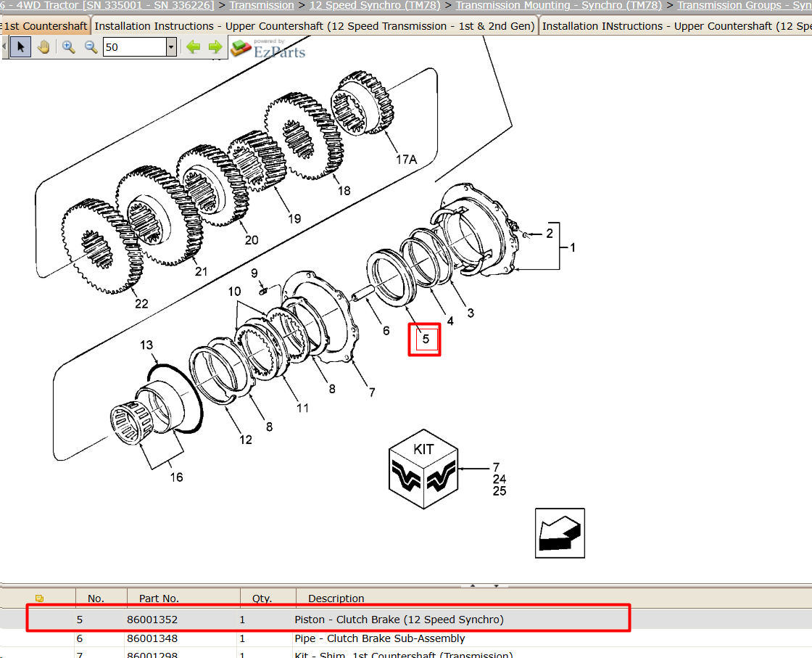Select callout 4 on the diagram
The image size is (812, 658).
(x=450, y=321)
